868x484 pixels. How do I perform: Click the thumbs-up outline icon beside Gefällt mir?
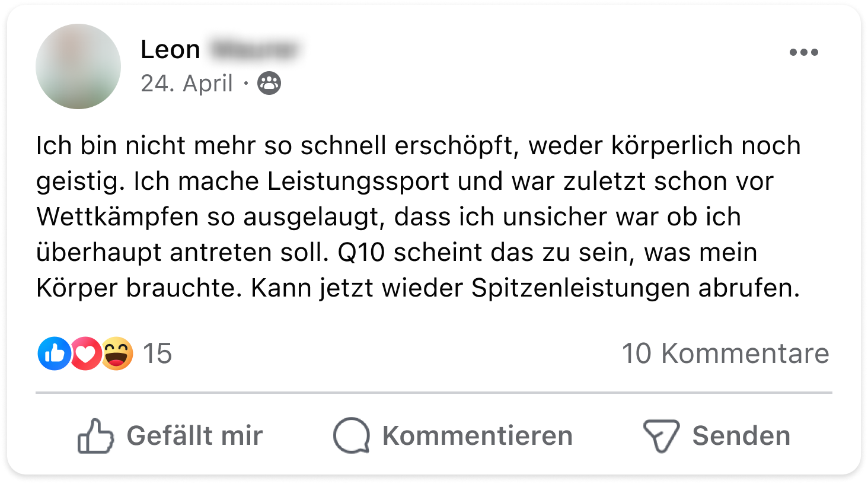click(x=95, y=436)
